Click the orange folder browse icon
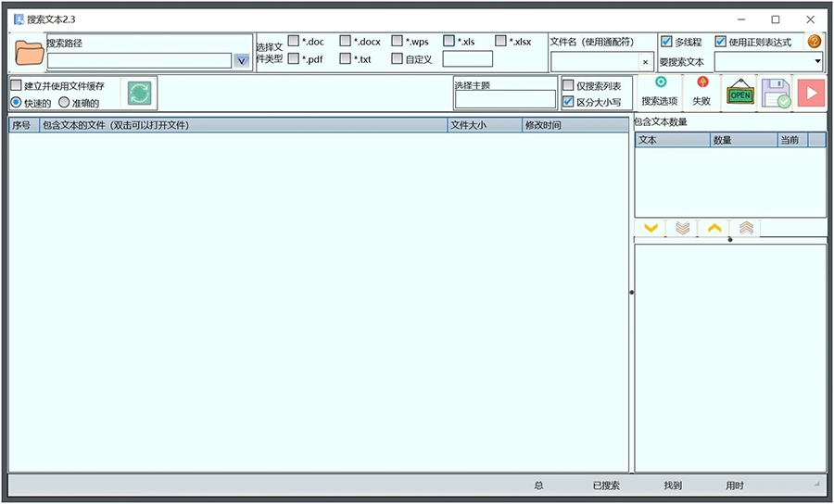Viewport: 834px width, 504px height. 29,53
